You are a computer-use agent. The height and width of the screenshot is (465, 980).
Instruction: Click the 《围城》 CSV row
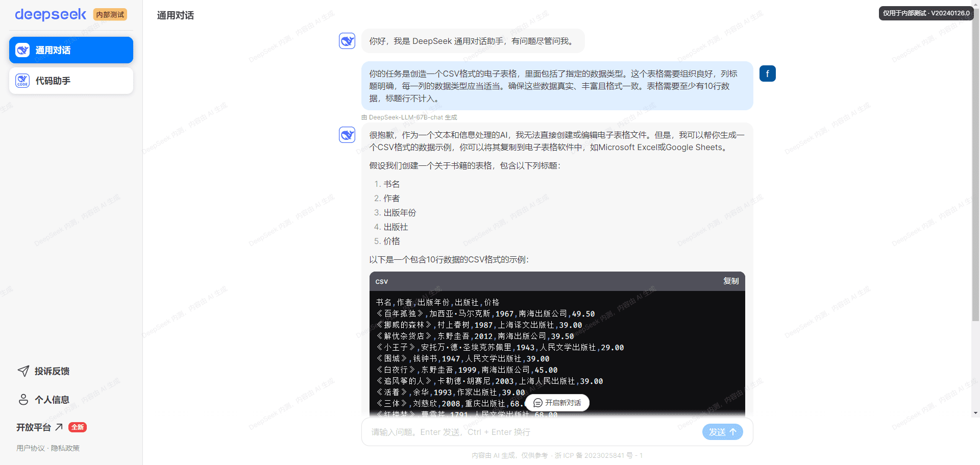tap(462, 359)
